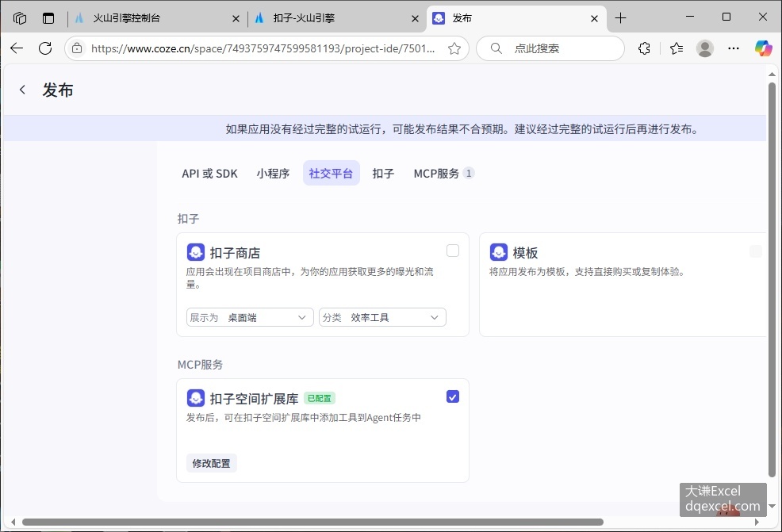Click the 扣子商店 logo icon

coord(195,252)
